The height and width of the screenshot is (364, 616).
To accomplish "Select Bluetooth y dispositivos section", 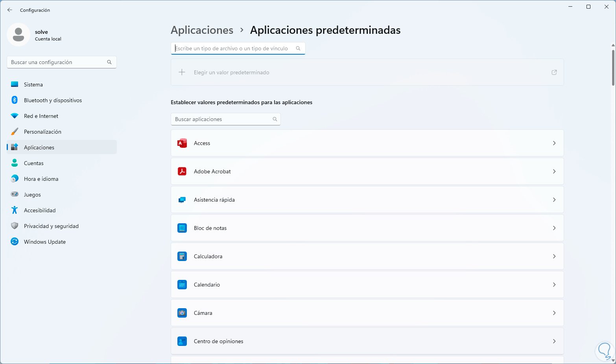I will click(x=53, y=100).
